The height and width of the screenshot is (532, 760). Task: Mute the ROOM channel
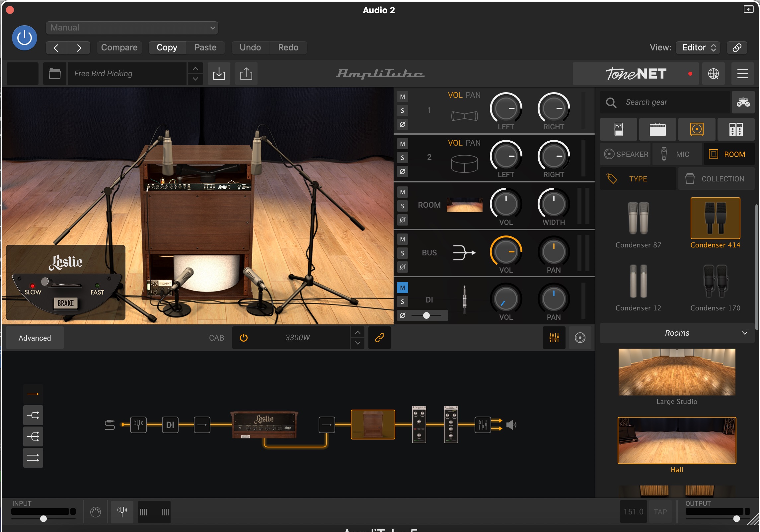click(403, 192)
